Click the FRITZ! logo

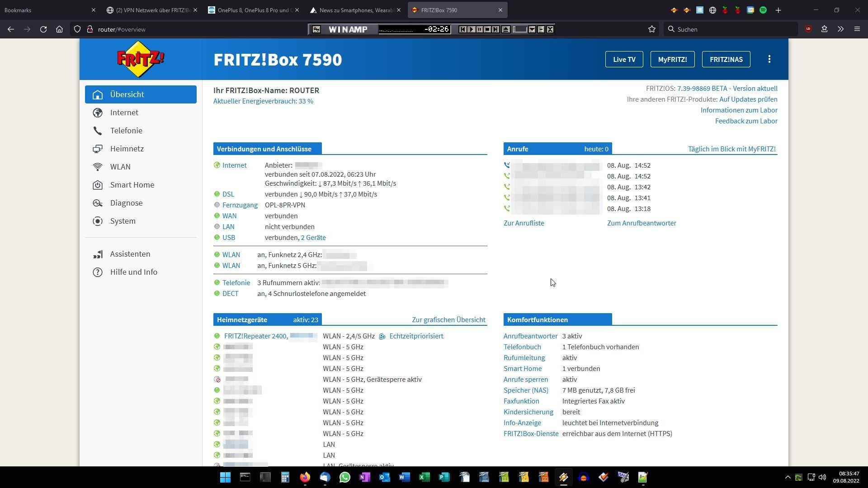pyautogui.click(x=141, y=59)
